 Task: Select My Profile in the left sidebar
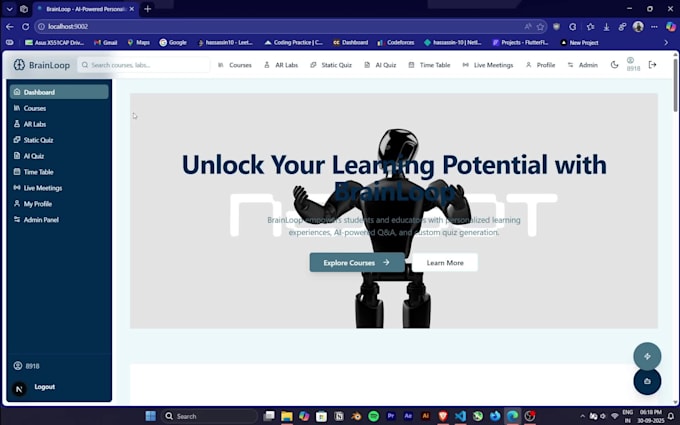59,204
